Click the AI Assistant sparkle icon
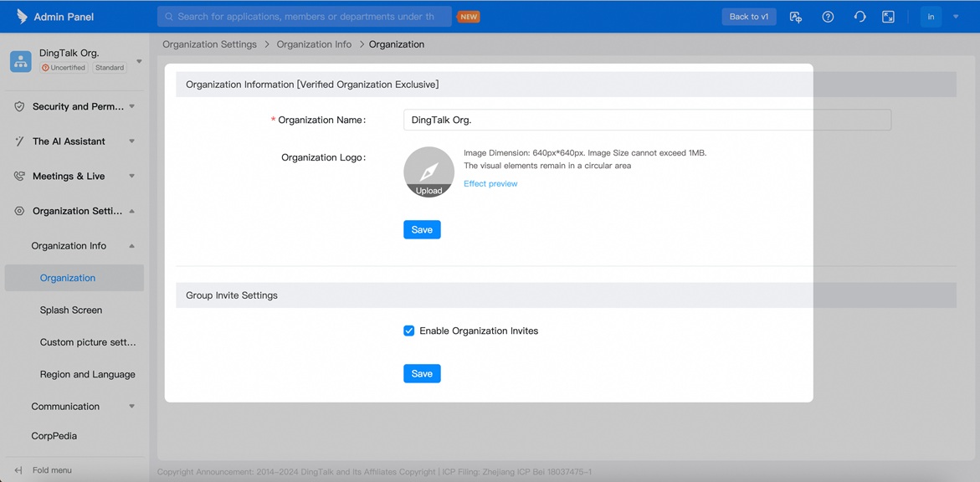The height and width of the screenshot is (482, 980). click(19, 141)
